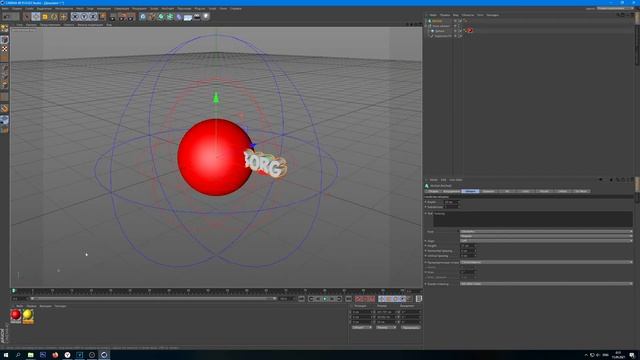Open viewport Cameras menu

pyautogui.click(x=31, y=25)
